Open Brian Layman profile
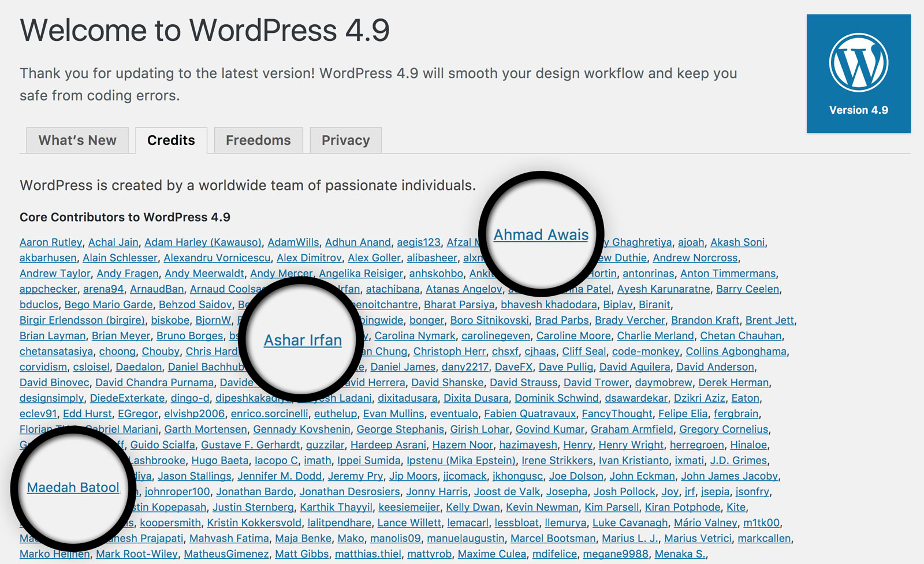The image size is (924, 564). click(53, 336)
